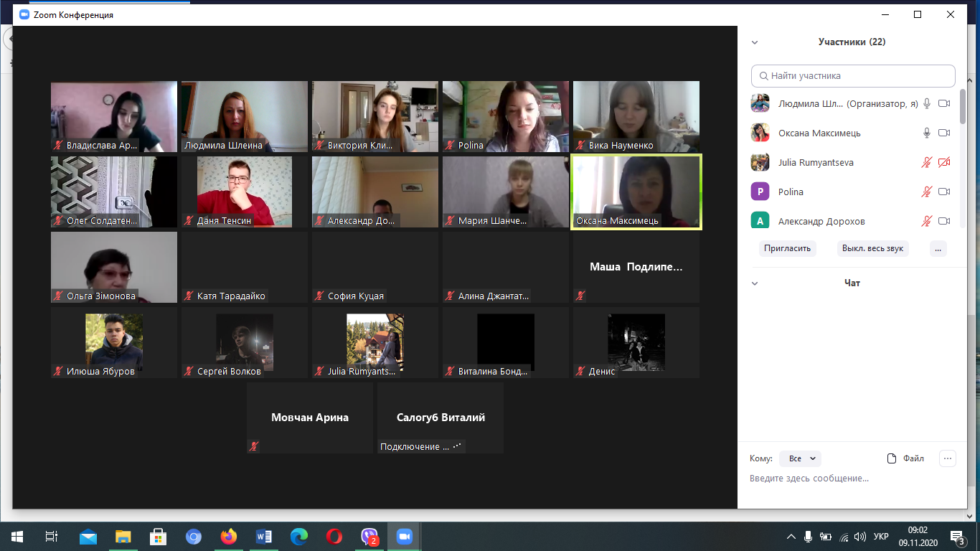The image size is (980, 551).
Task: Toggle camera for Людмила Шл... in participants list
Action: (x=944, y=104)
